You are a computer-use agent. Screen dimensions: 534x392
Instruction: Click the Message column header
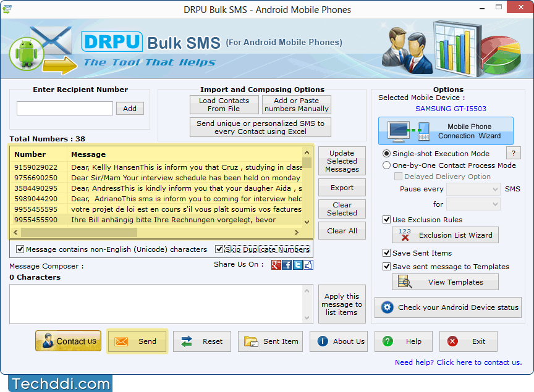coord(185,154)
